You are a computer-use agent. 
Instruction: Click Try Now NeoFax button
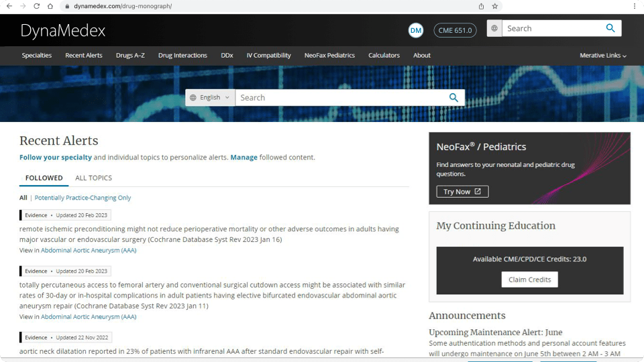462,192
